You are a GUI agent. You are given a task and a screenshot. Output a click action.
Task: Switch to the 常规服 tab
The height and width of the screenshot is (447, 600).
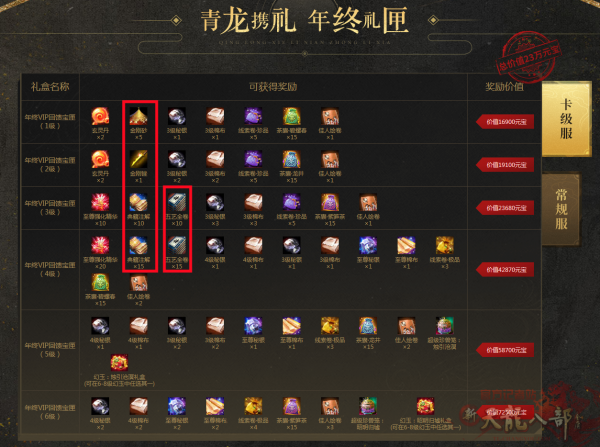(x=561, y=209)
